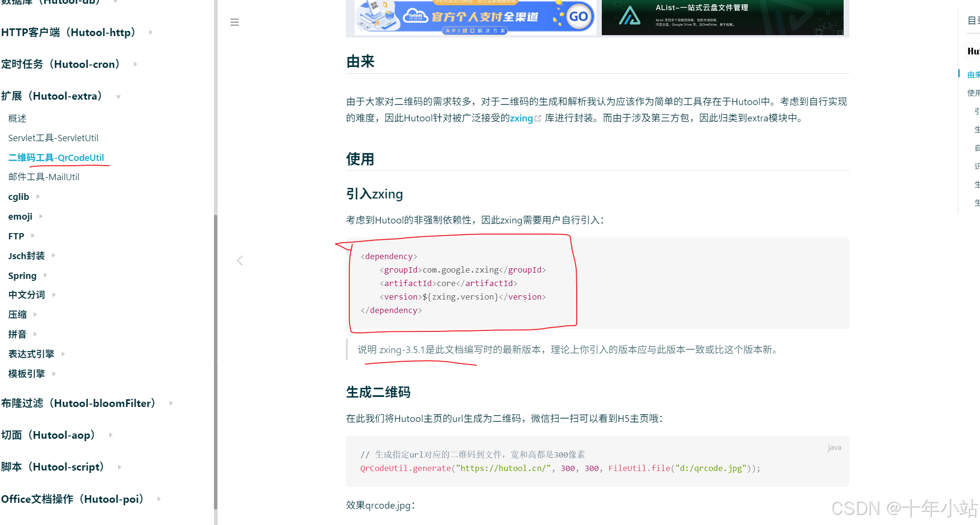Click external link icon beside zxing

538,118
